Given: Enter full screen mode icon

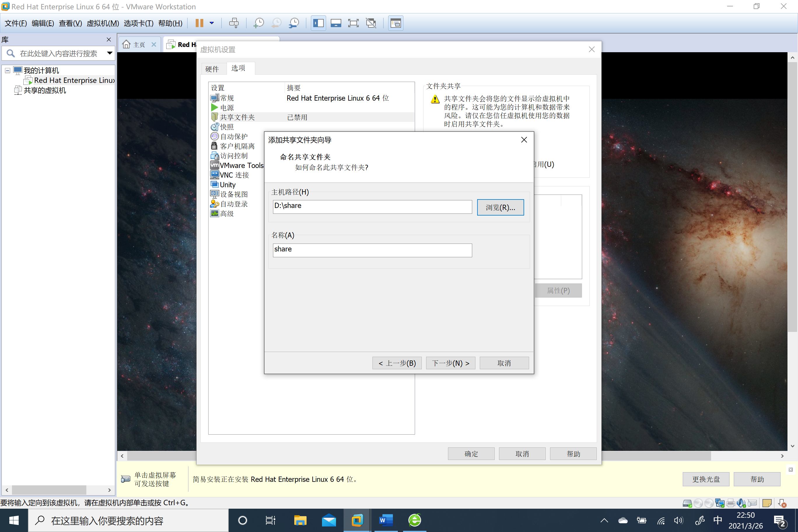Looking at the screenshot, I should coord(353,23).
